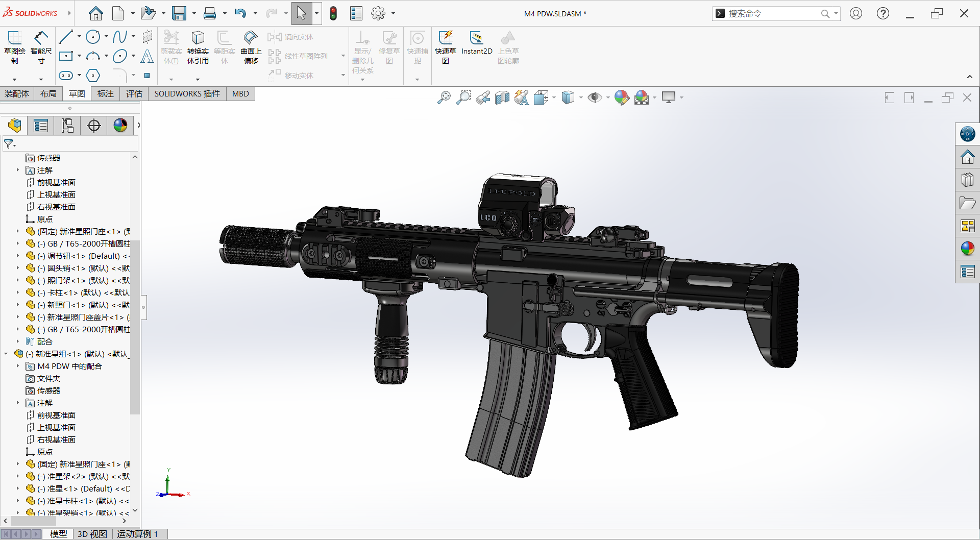Switch to the 评估 ribbon tab

[134, 94]
